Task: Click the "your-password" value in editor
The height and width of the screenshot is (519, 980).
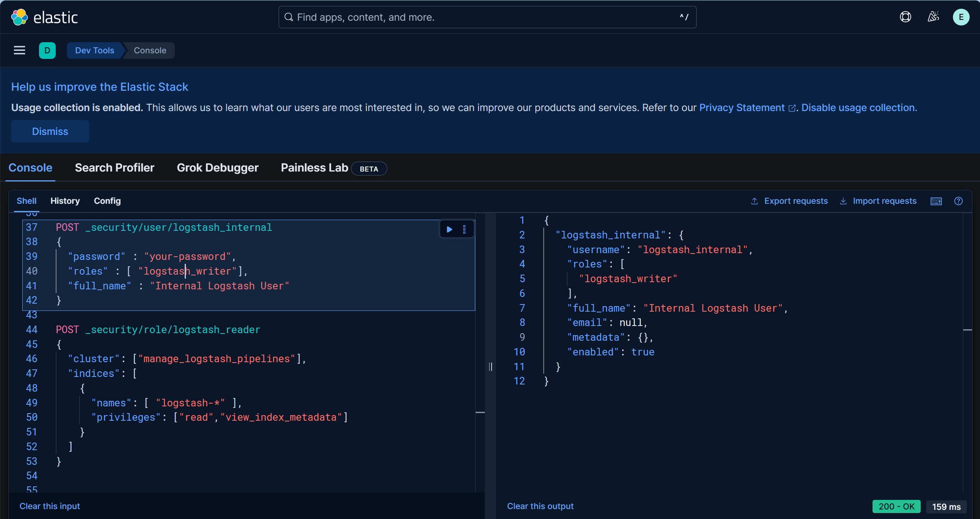Action: (187, 257)
